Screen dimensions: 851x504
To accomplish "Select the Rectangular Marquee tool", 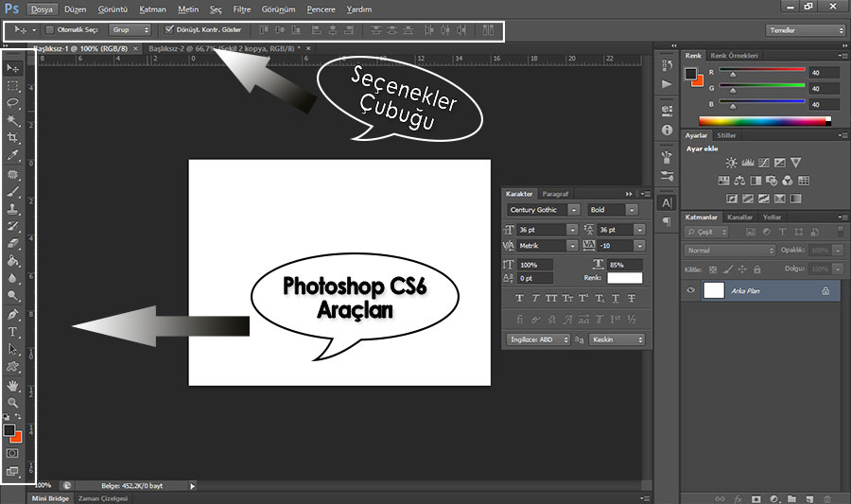I will pyautogui.click(x=12, y=86).
